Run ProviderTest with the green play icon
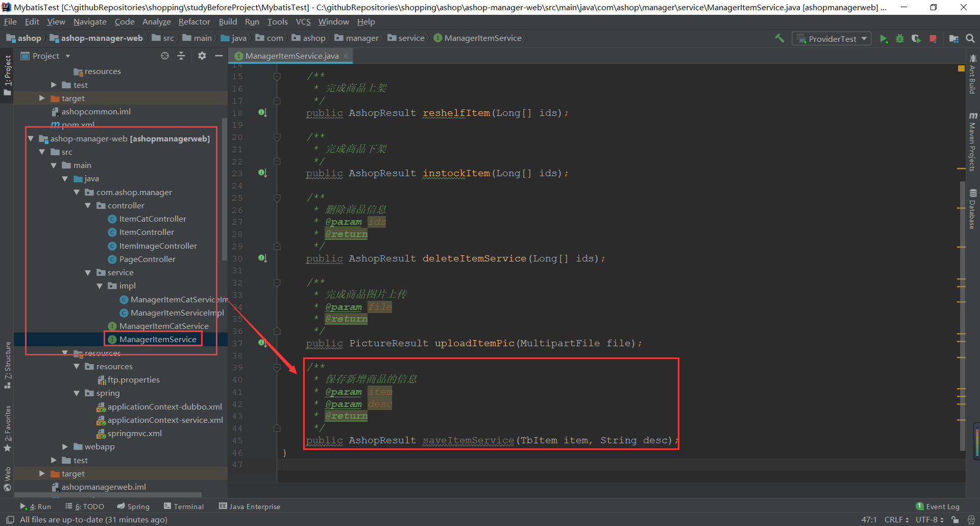 884,39
